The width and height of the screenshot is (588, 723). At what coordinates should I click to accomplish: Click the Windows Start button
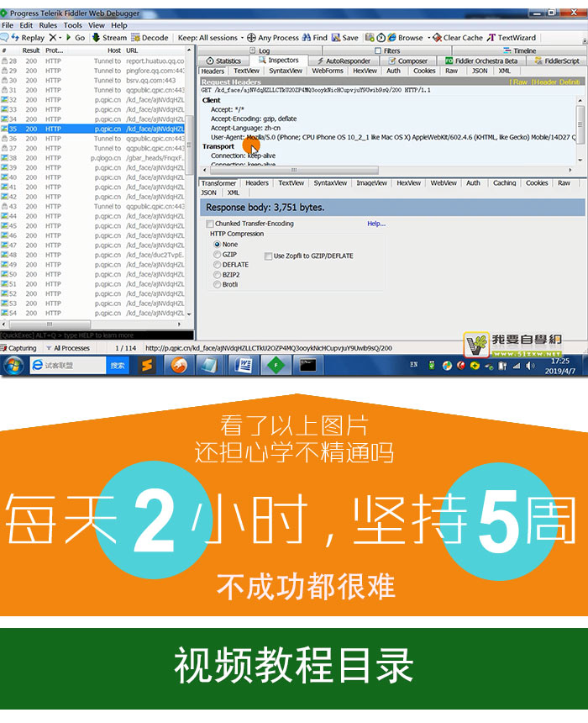[x=13, y=366]
